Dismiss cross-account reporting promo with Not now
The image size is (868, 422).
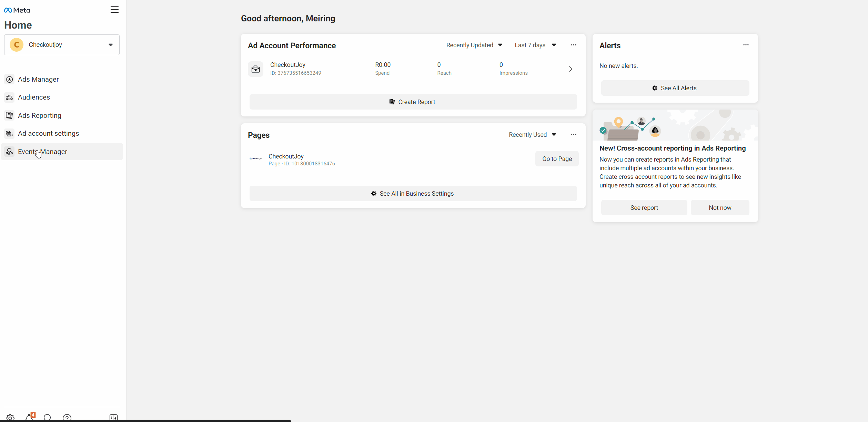click(x=720, y=207)
